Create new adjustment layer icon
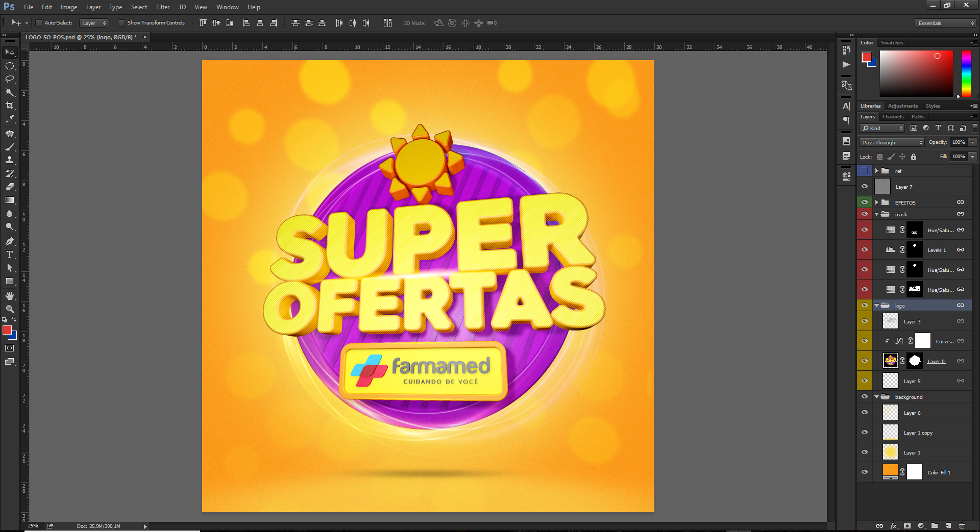980x532 pixels. click(x=921, y=526)
